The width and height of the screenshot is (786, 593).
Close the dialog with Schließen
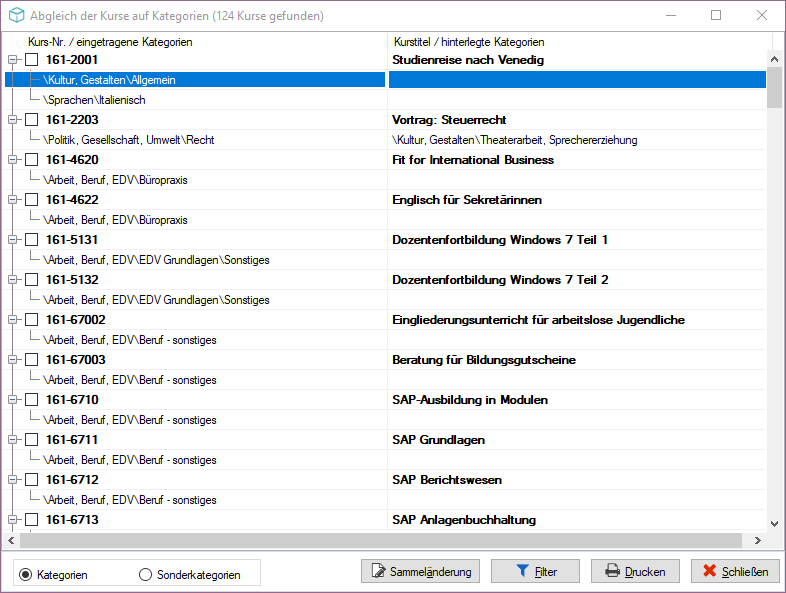(x=735, y=571)
